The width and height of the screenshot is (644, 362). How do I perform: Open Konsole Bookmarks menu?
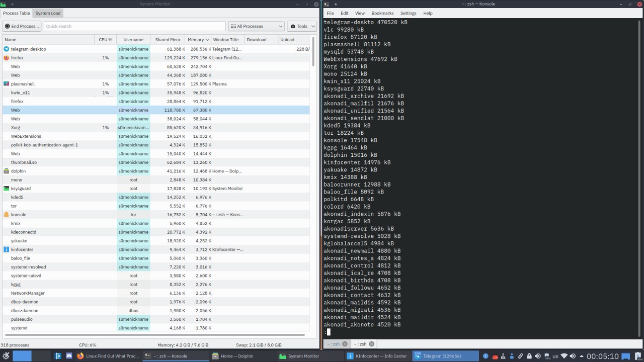382,13
